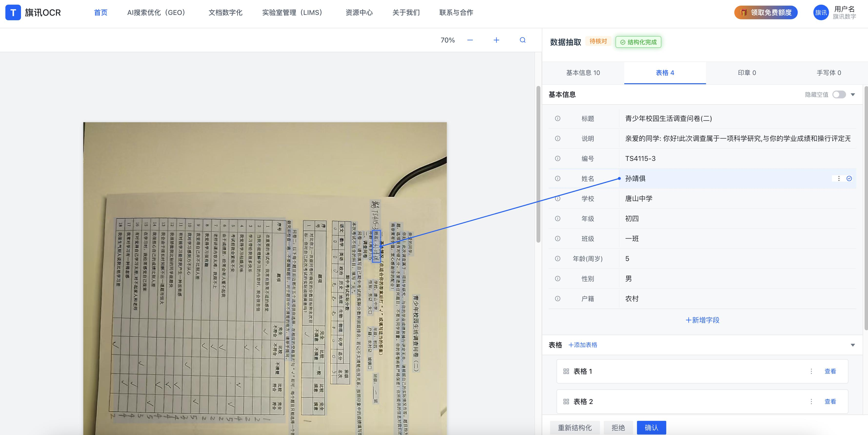Click the checkmark icon on 姓名 row
The width and height of the screenshot is (868, 435).
(849, 179)
